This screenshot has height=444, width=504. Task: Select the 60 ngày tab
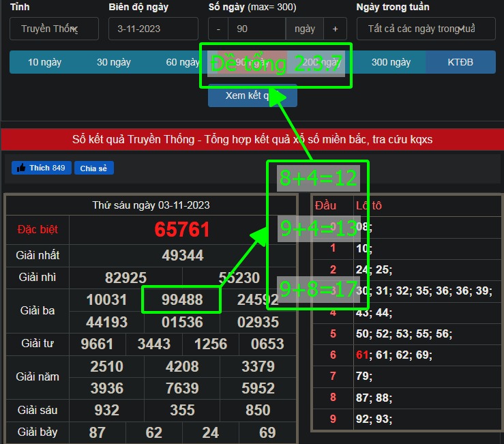(181, 62)
